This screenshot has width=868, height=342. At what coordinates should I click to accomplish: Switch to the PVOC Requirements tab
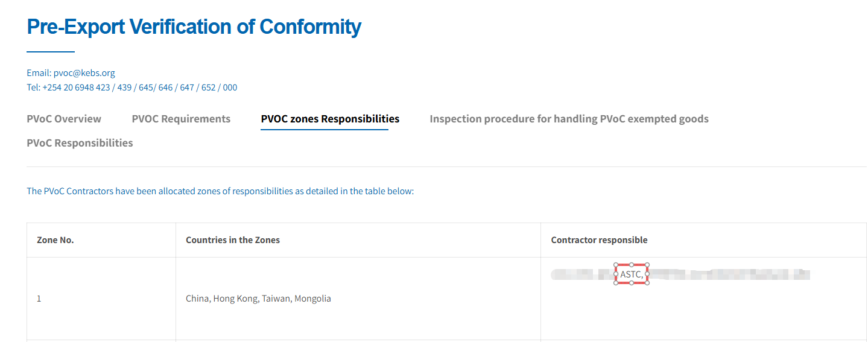(181, 119)
